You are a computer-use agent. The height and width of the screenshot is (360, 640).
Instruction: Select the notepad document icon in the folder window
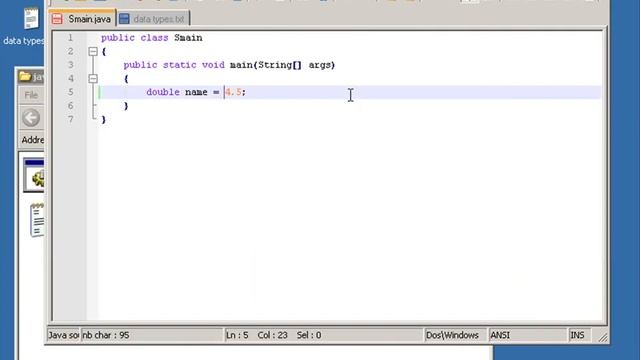click(37, 220)
